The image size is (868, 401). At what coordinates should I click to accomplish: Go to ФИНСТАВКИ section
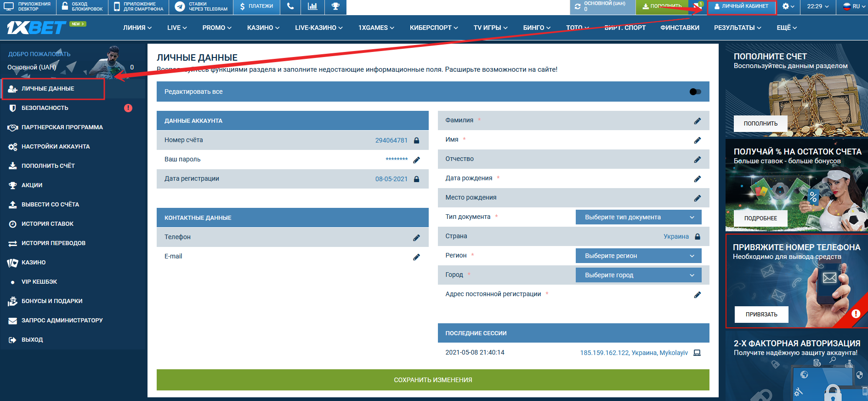point(680,28)
